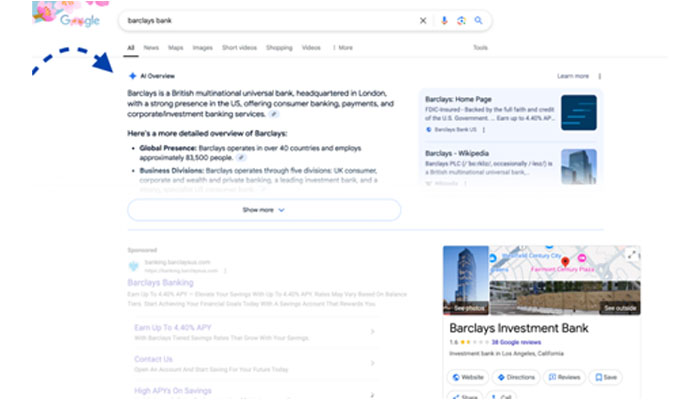Open Google Lens image search icon
This screenshot has height=400, width=700.
click(x=461, y=20)
